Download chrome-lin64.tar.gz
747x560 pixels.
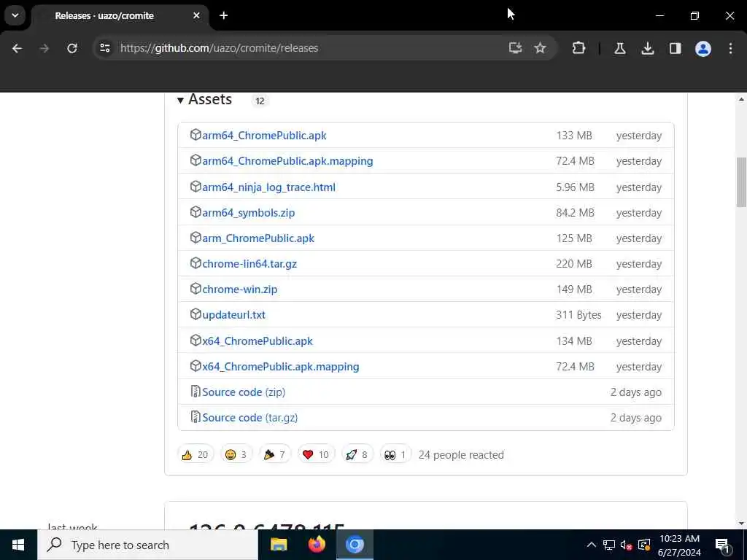pos(249,264)
